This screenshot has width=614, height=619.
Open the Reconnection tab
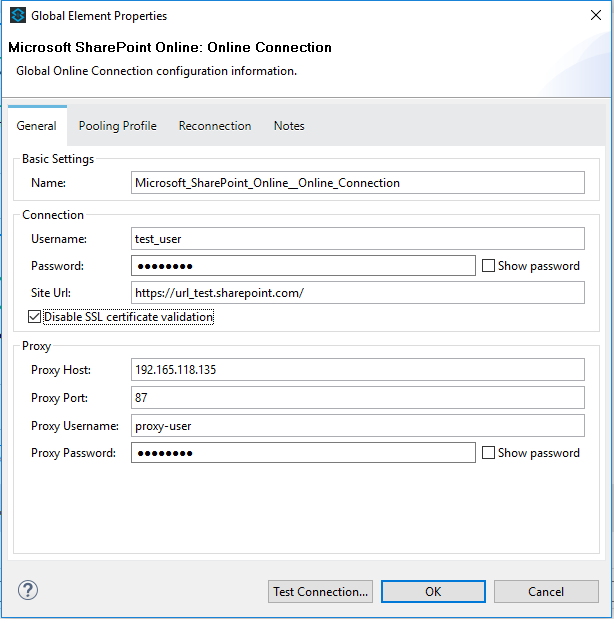pyautogui.click(x=214, y=126)
